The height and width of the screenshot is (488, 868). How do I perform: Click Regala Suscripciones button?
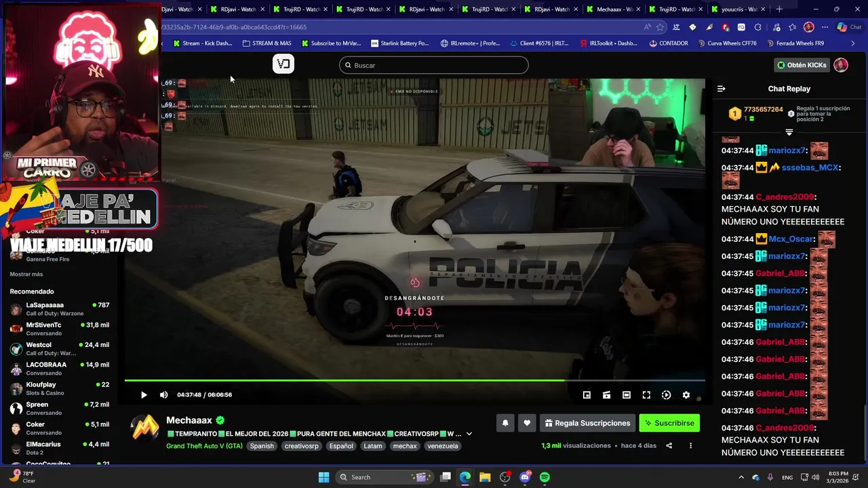point(587,423)
